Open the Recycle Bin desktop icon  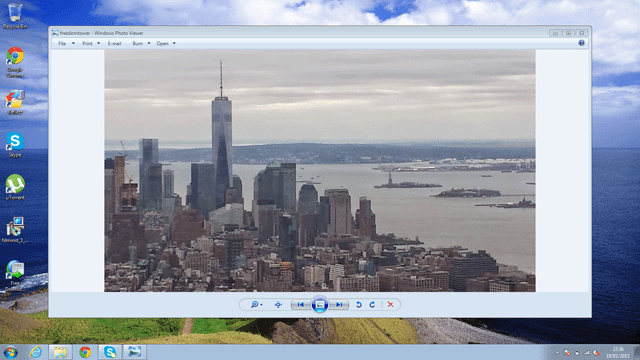pyautogui.click(x=15, y=16)
